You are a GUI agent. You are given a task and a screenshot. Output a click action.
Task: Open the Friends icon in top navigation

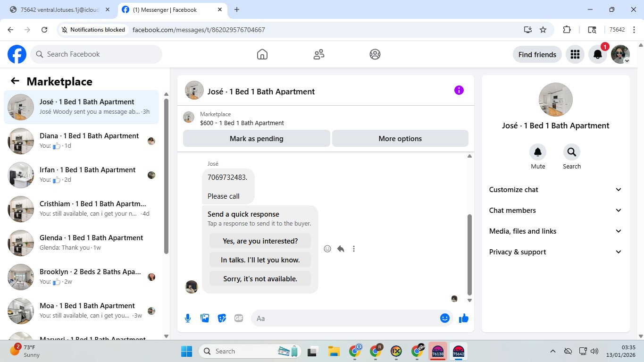319,54
